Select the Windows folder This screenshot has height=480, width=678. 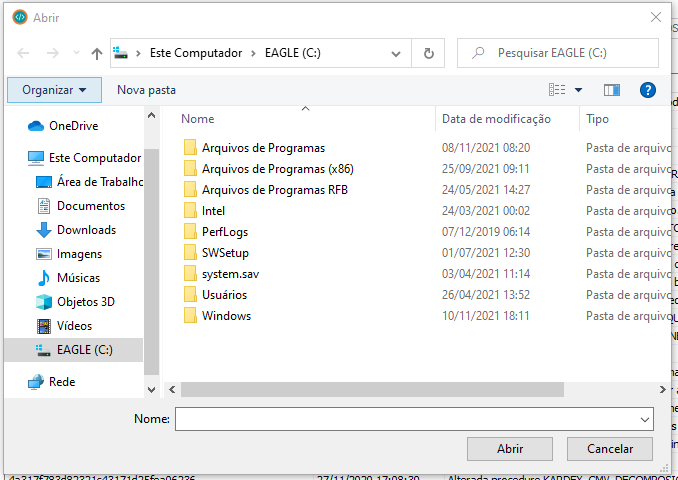click(226, 316)
